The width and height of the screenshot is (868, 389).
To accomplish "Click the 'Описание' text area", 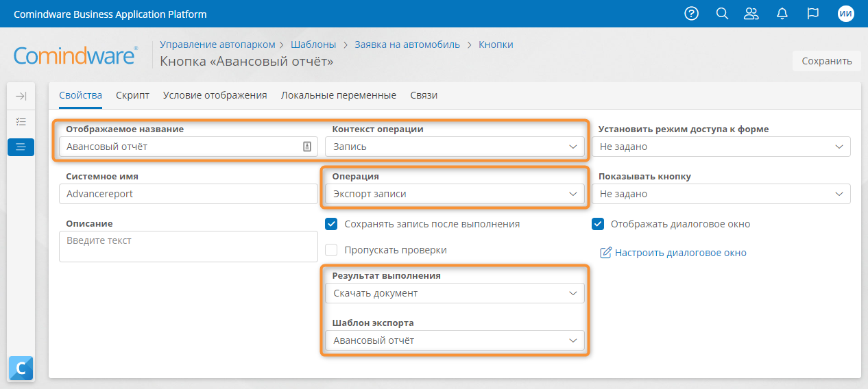I will coord(189,247).
